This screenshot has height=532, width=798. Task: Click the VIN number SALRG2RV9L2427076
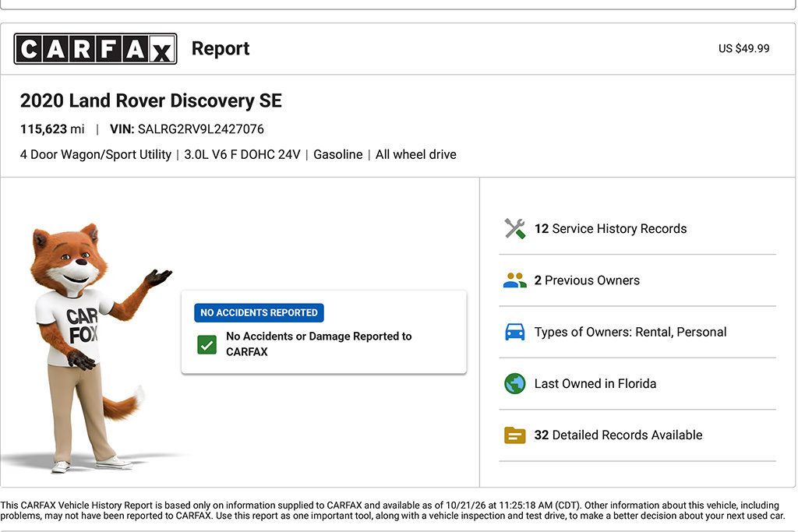pos(200,129)
